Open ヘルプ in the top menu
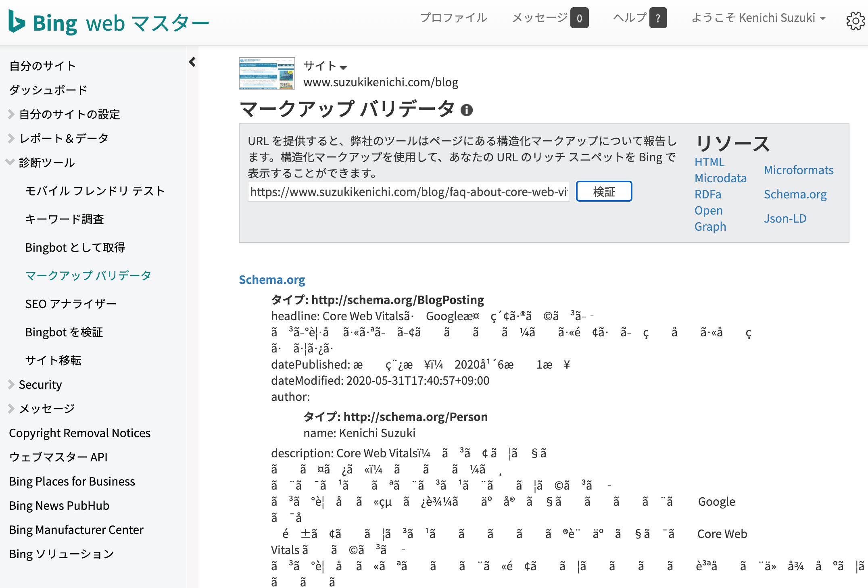 point(630,18)
